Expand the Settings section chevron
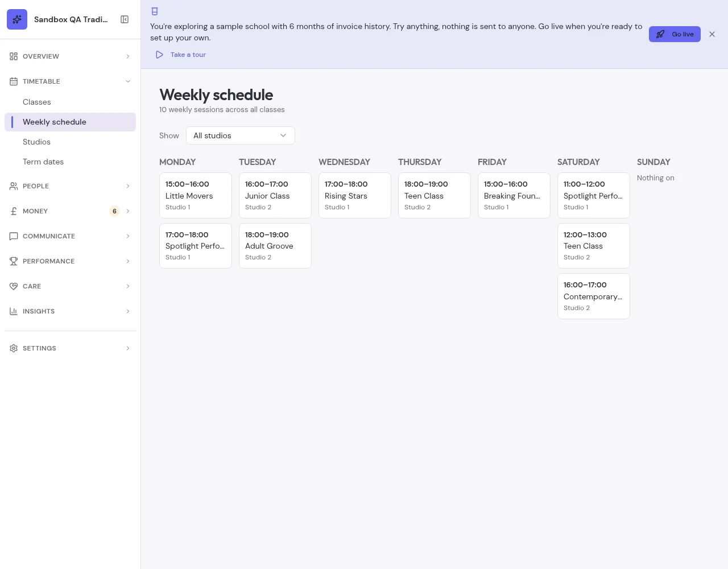 tap(128, 348)
